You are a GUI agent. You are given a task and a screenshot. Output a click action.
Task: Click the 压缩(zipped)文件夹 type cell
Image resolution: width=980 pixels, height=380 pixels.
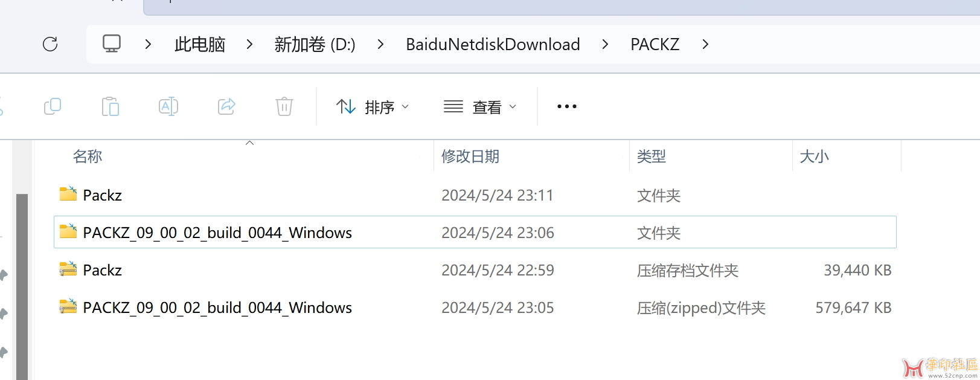coord(701,308)
